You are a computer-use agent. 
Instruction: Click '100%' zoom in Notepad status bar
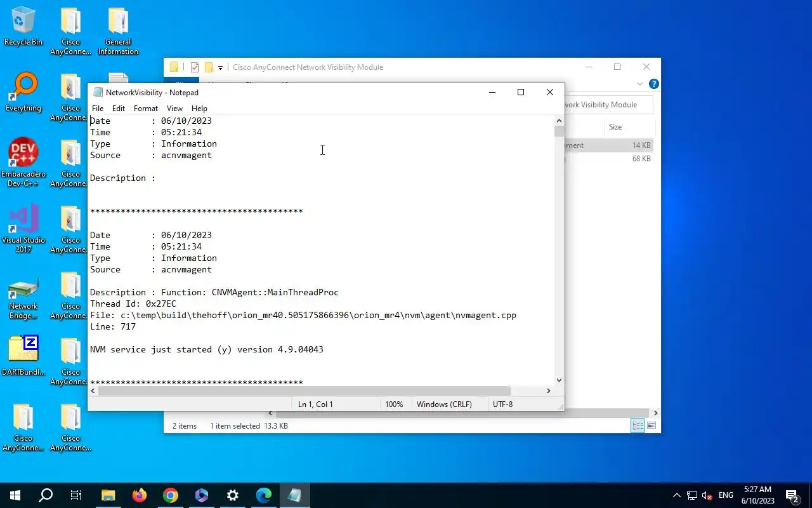394,404
